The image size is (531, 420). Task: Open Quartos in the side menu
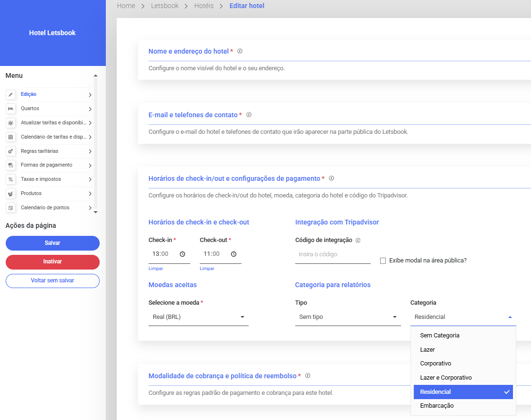pyautogui.click(x=30, y=108)
